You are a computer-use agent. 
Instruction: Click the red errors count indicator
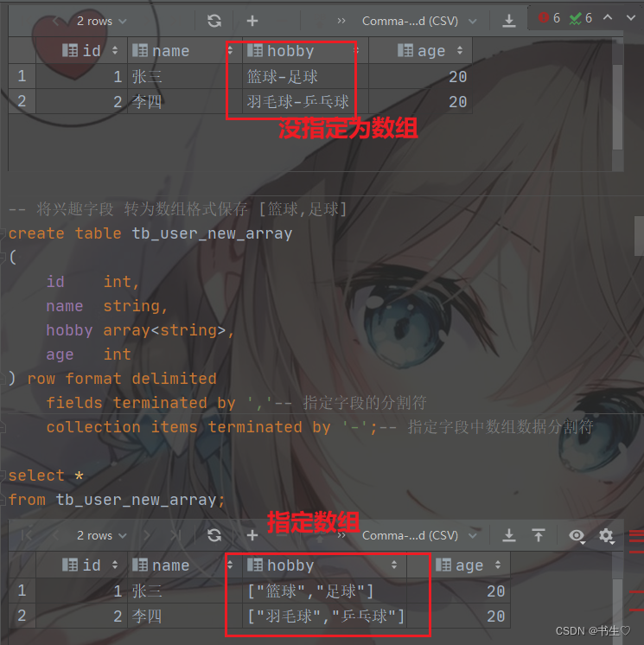[x=549, y=18]
